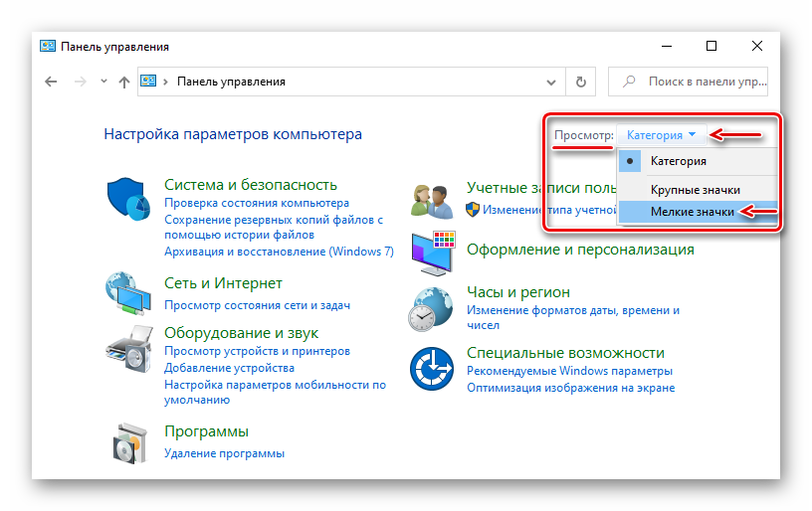The height and width of the screenshot is (511, 812).
Task: Click the Programs disc box icon
Action: coord(130,442)
